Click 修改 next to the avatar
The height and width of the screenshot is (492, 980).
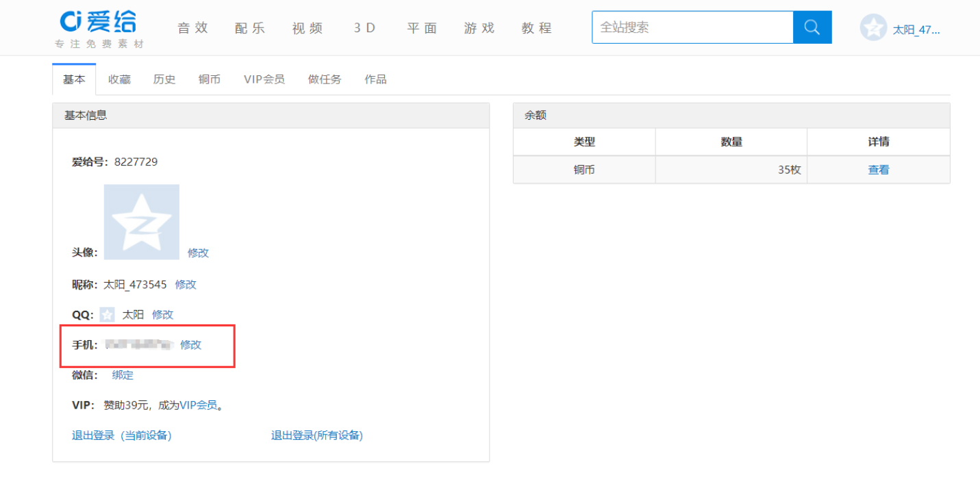coord(198,253)
